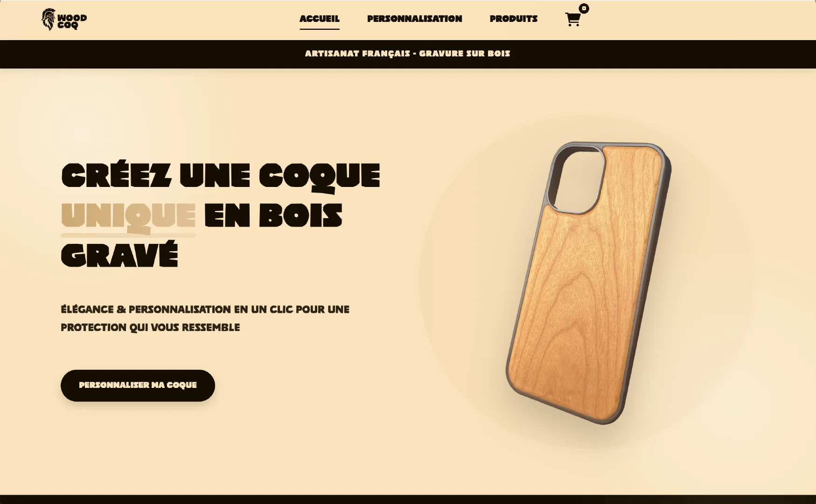Click the Wood Coq rooster logo icon
The width and height of the screenshot is (816, 504).
(48, 20)
